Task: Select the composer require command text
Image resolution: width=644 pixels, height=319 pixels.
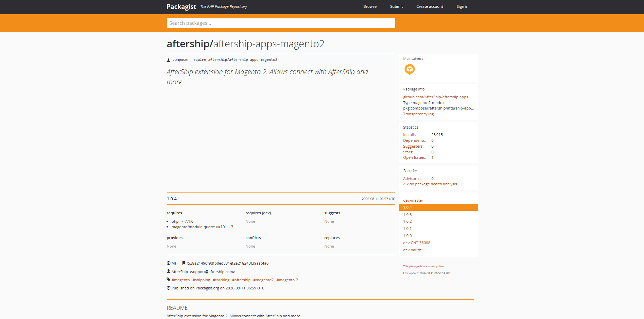Action: click(225, 60)
